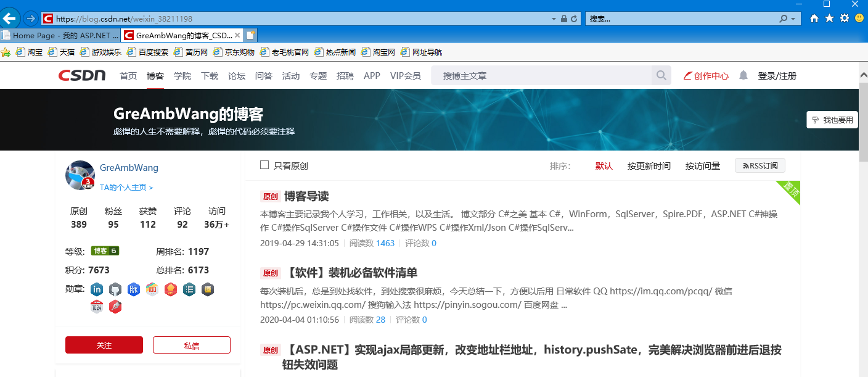Click the CSDN logo

[82, 75]
